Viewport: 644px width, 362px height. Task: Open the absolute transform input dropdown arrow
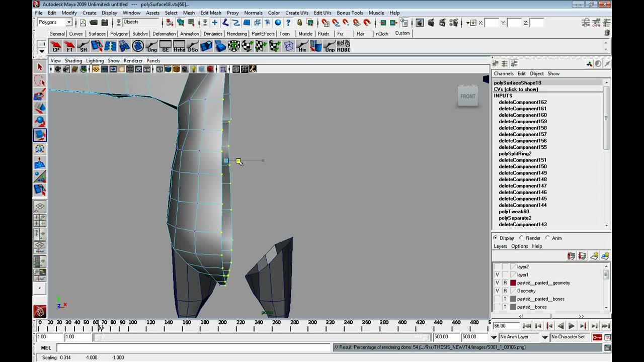click(470, 23)
